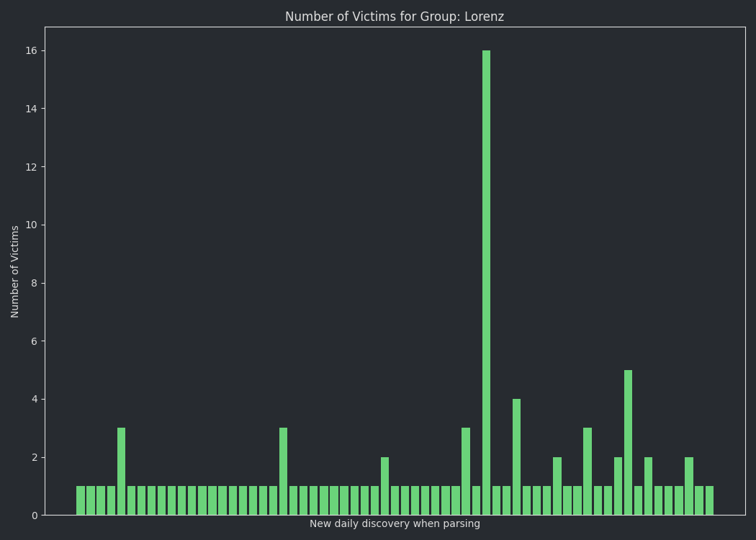Select the y-axis tick label "8"
Viewport: 756px width, 540px height.
(35, 283)
